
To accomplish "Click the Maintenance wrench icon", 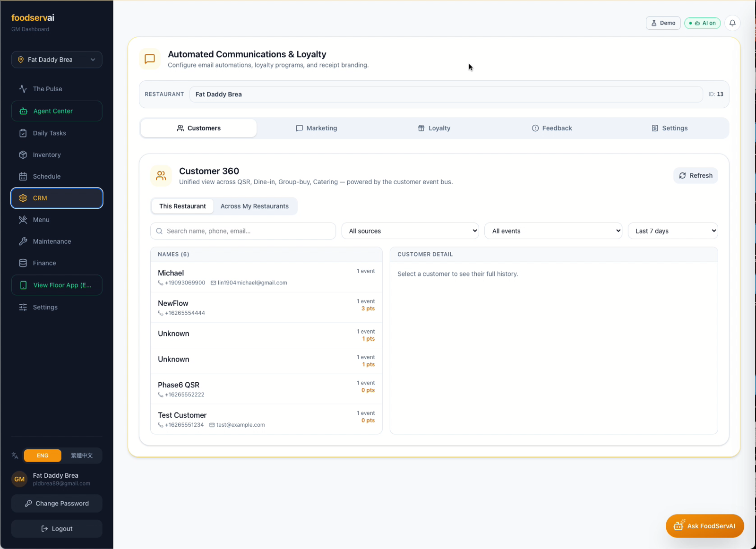I will pos(23,241).
